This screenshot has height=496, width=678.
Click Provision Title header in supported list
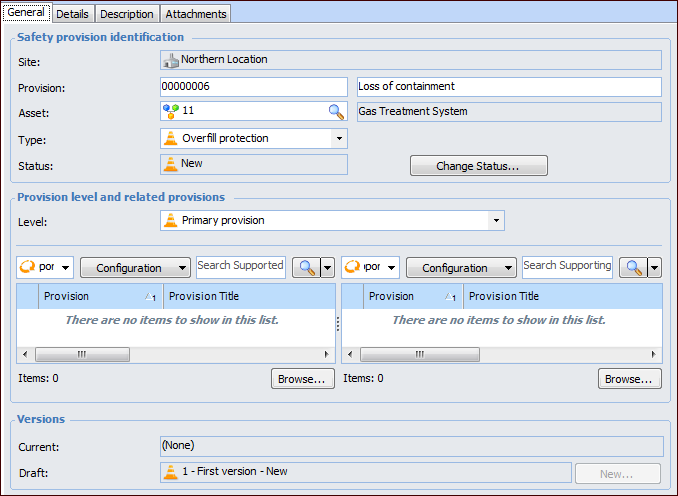pos(249,296)
